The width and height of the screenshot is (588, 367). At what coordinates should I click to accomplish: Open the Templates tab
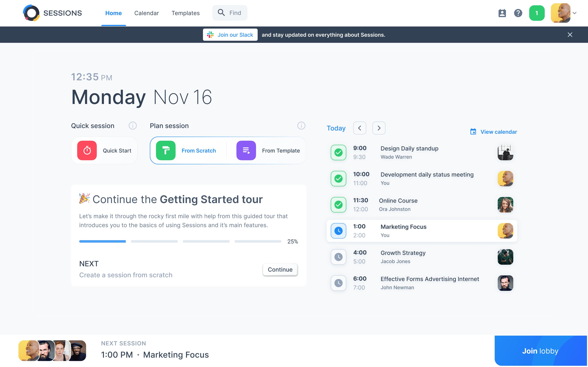pos(185,13)
